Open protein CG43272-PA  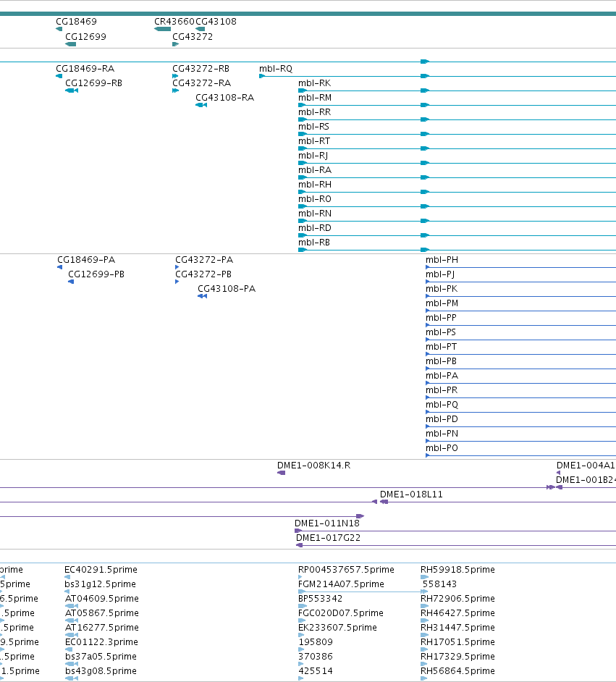(204, 260)
